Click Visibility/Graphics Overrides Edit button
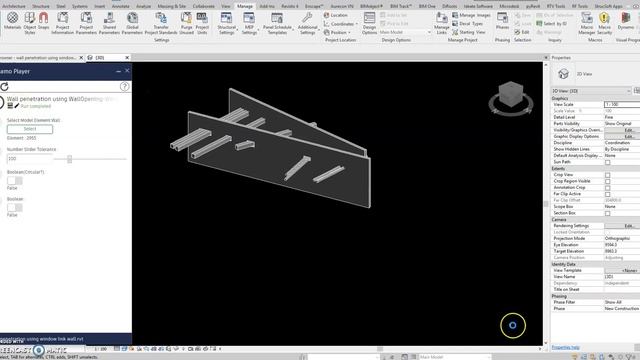Viewport: 640px width, 360px height. pos(622,130)
